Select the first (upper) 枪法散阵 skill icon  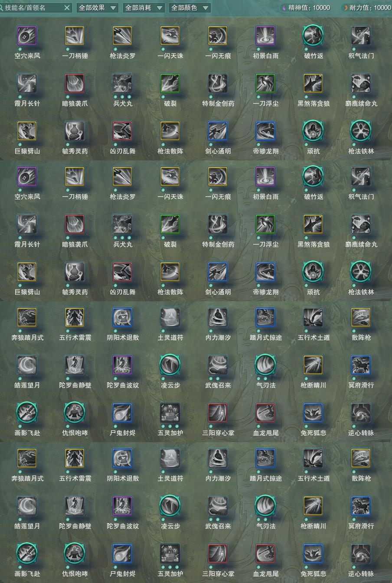pyautogui.click(x=170, y=131)
